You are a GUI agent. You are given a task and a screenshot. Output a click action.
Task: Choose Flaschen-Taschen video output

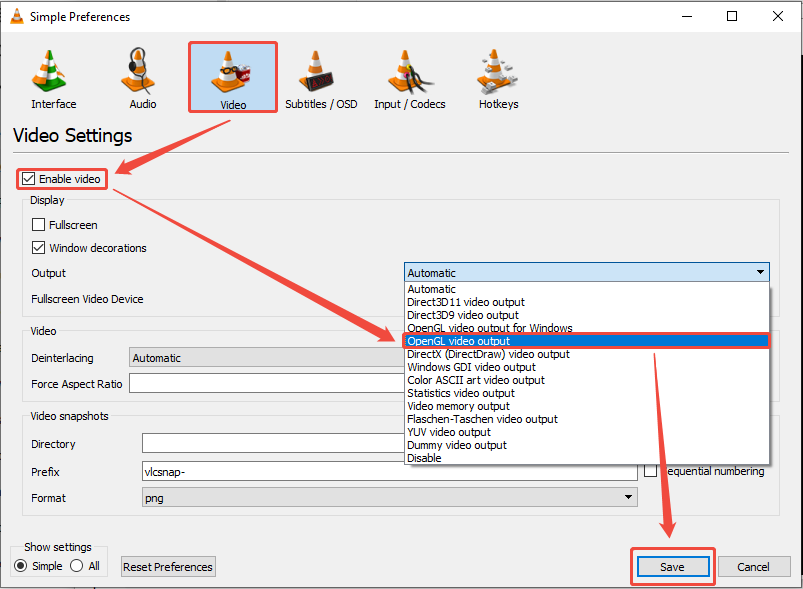point(587,419)
